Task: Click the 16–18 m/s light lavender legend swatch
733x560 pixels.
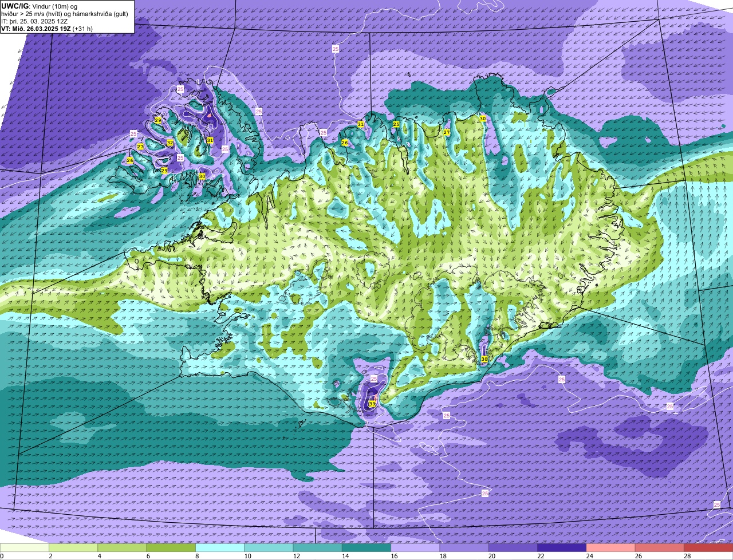Action: (x=415, y=548)
